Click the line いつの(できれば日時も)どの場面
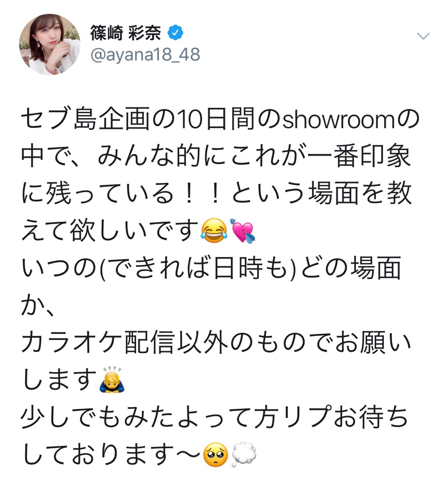This screenshot has width=448, height=490. 211,268
